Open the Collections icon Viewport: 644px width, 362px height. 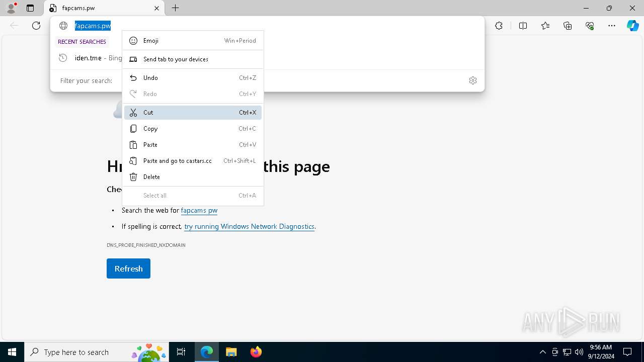(x=568, y=26)
